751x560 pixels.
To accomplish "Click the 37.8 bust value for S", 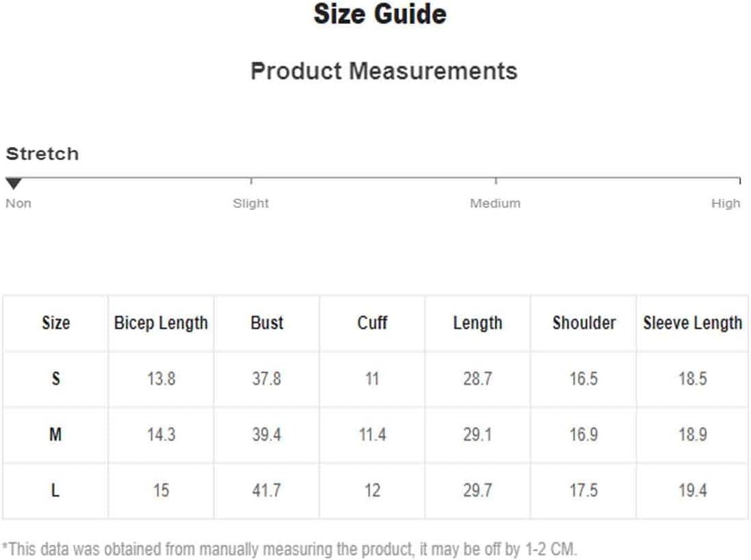I will [x=267, y=379].
